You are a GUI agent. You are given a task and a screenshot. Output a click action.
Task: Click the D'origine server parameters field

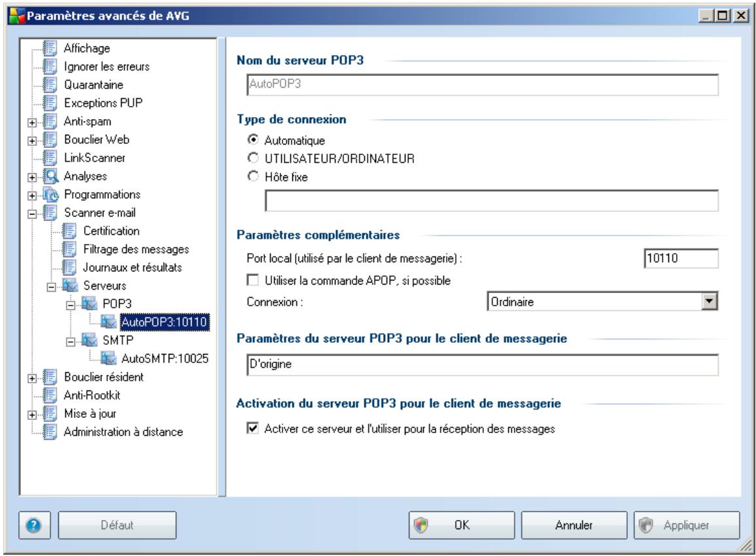coord(483,364)
